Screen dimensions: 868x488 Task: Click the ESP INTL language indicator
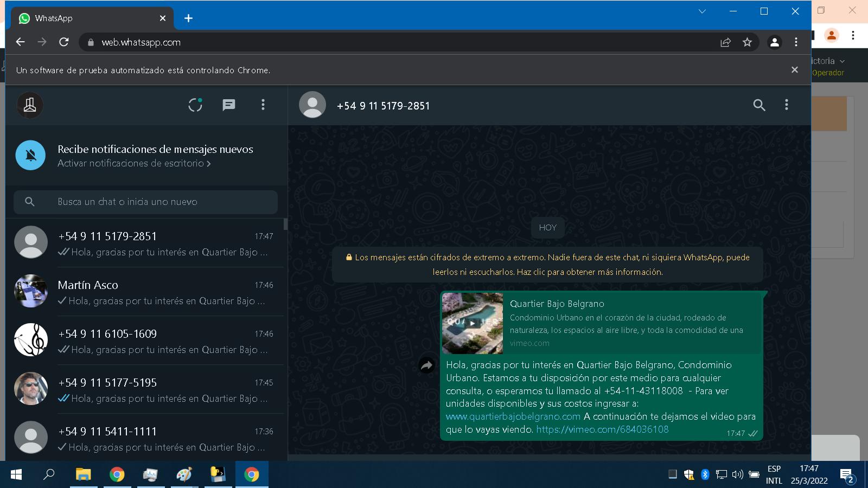pyautogui.click(x=774, y=474)
